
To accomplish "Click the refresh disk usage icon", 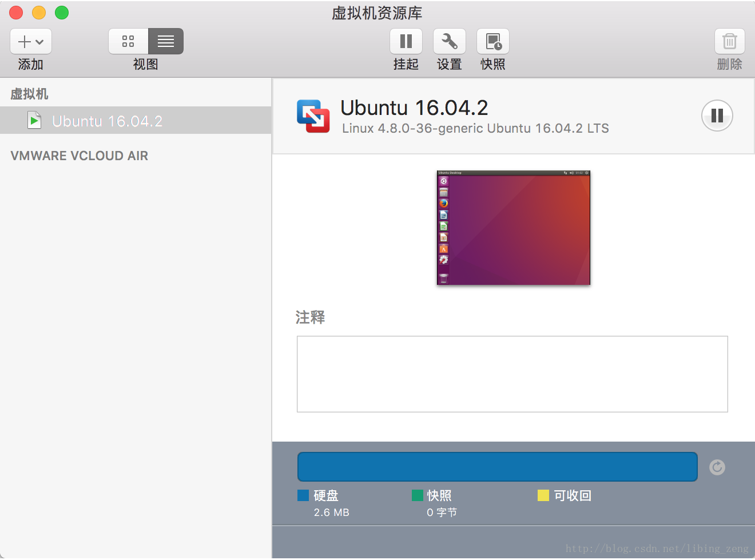I will point(717,467).
